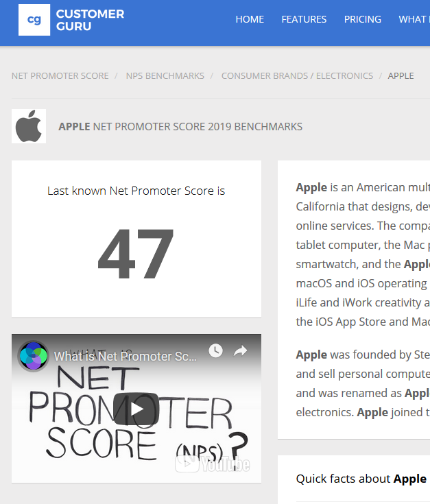Open the 'What is Net Promoter Sc...' video title
Viewport: 430px width, 504px height.
point(125,357)
